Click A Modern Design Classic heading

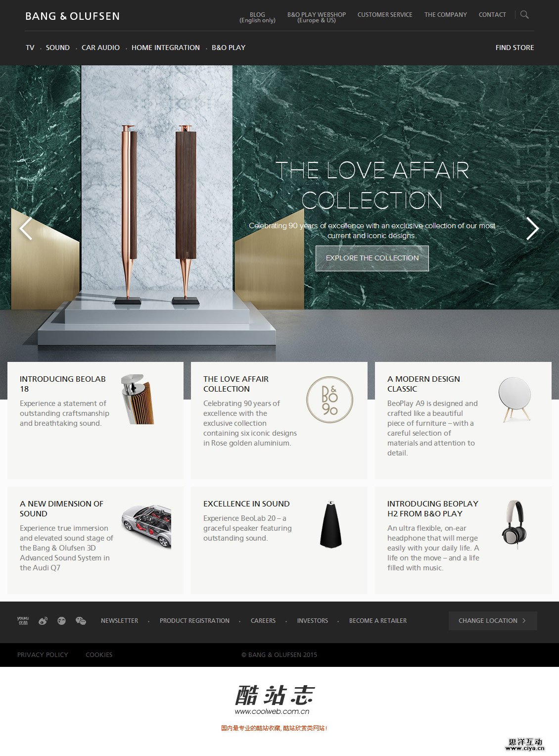[423, 384]
